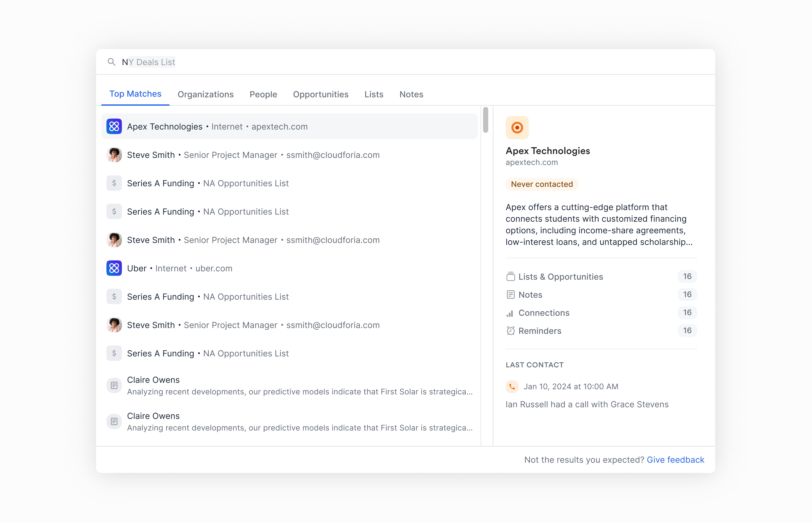812x522 pixels.
Task: Click the Uber organization logo icon
Action: tap(114, 268)
